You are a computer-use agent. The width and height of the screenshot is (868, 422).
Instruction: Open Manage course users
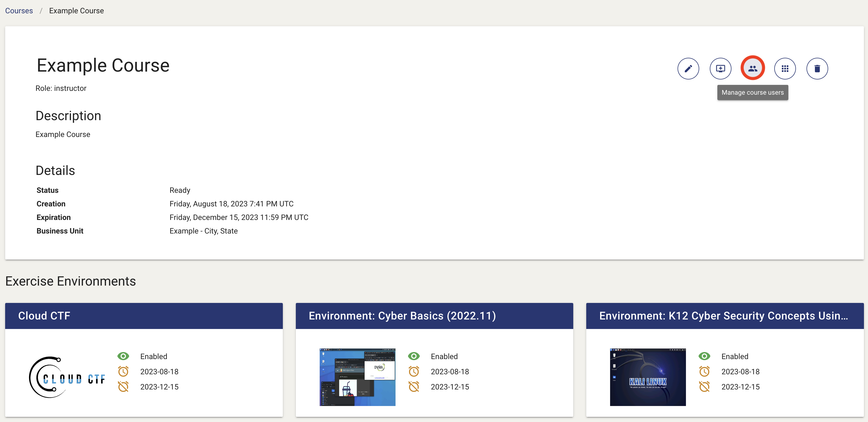(753, 68)
